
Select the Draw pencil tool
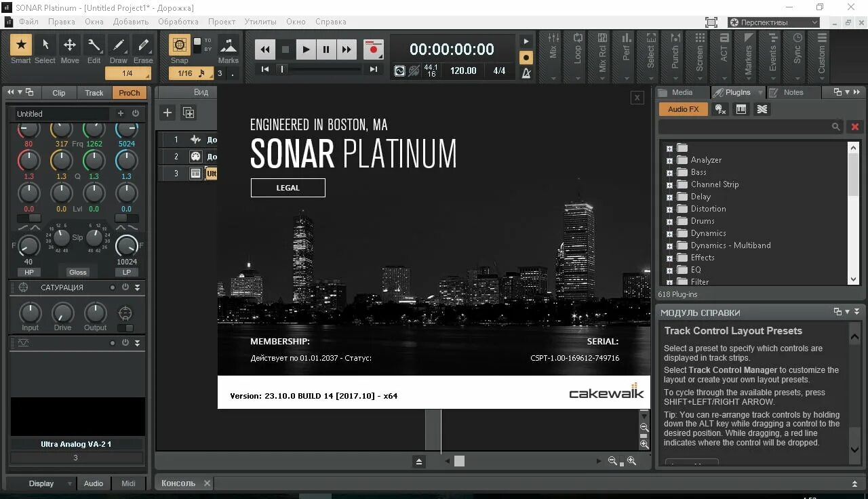(119, 45)
